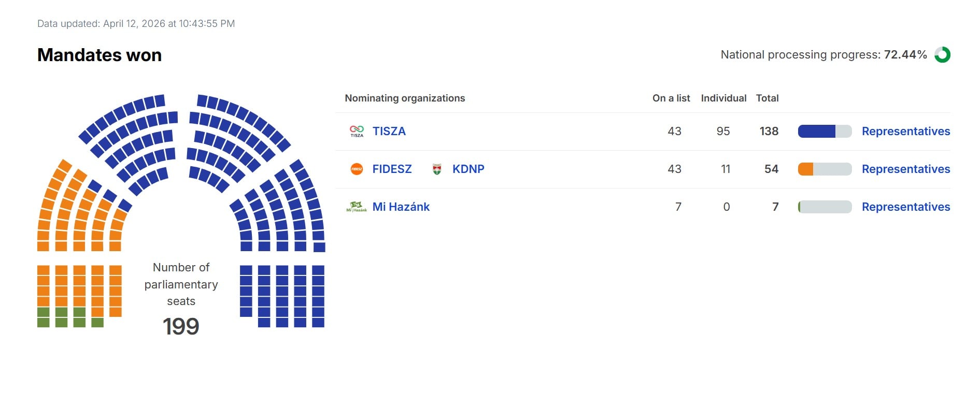Open the FIDESZ party link

click(392, 169)
